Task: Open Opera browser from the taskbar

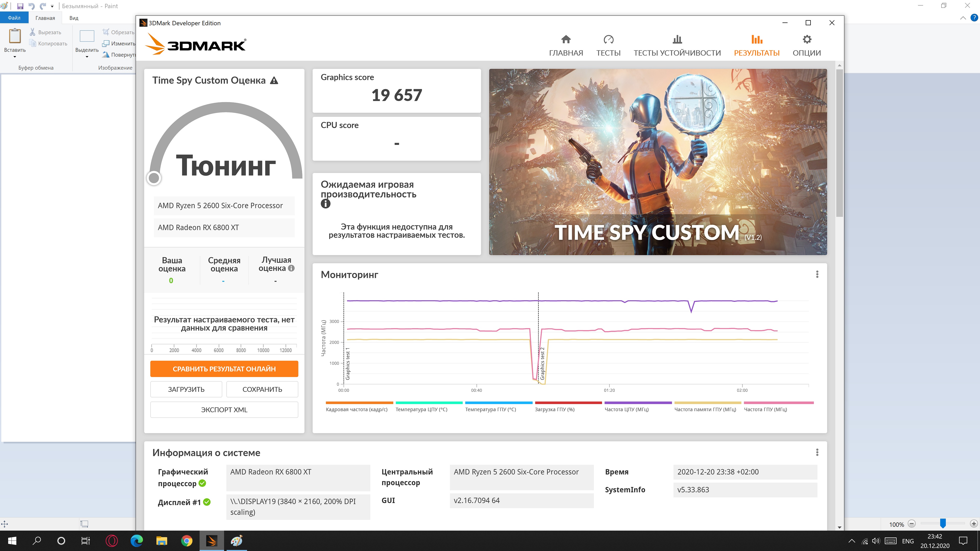Action: pos(112,540)
